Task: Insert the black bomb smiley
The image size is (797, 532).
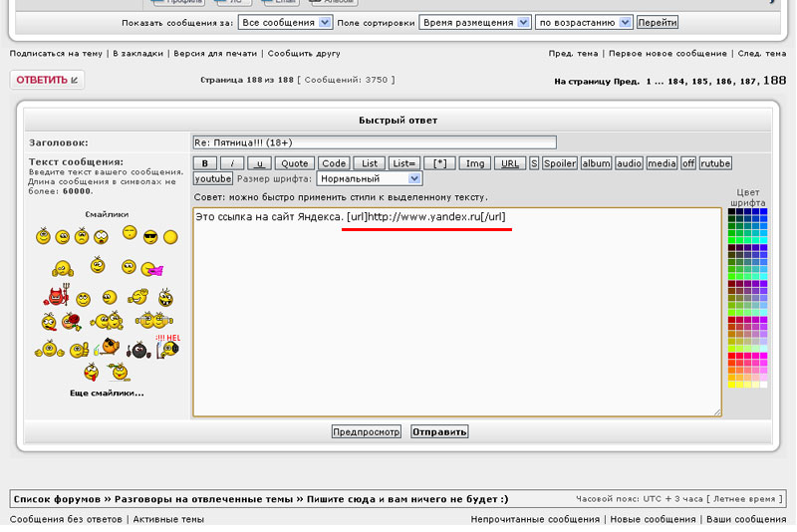Action: click(139, 350)
